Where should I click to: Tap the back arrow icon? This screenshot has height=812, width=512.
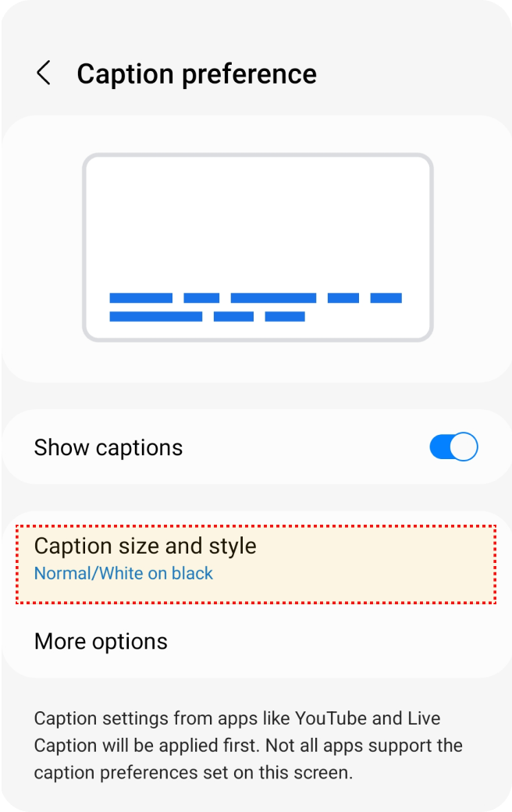pos(44,74)
